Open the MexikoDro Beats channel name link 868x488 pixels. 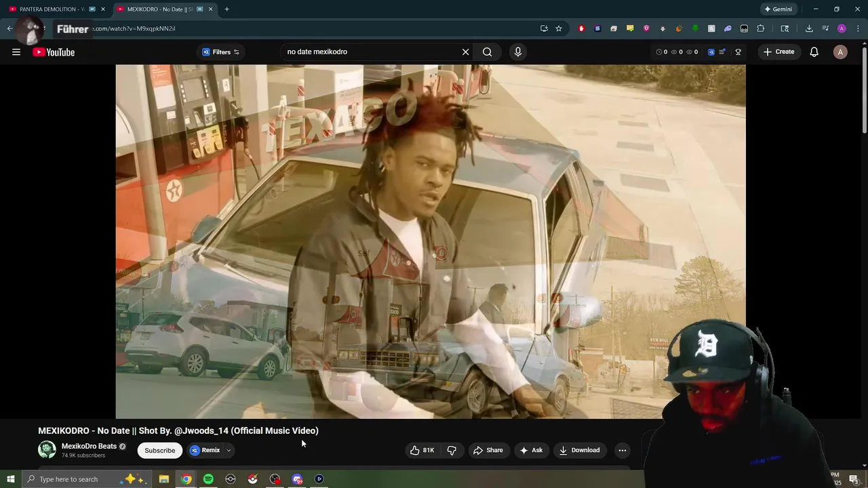coord(89,446)
